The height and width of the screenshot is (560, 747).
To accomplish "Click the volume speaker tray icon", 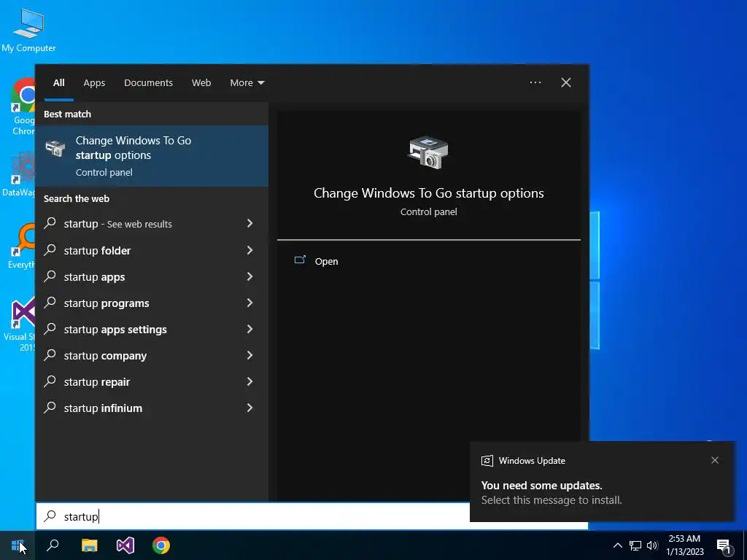I will (x=652, y=545).
